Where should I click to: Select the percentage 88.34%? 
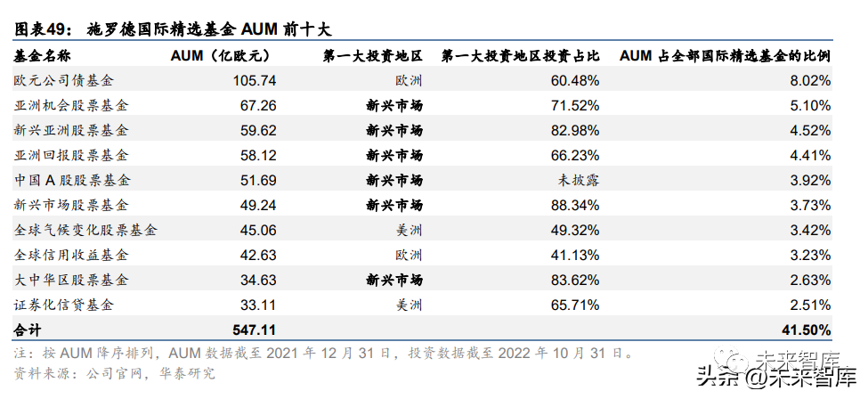click(575, 206)
